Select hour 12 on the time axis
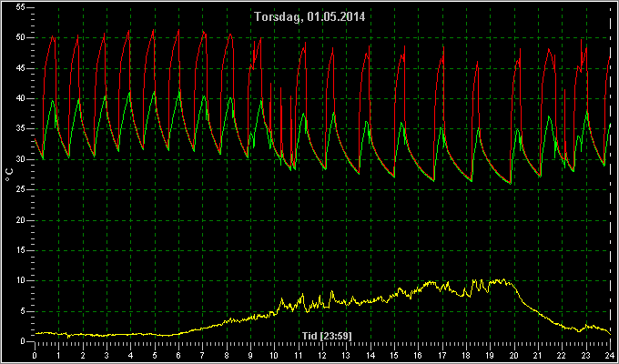 (x=322, y=354)
